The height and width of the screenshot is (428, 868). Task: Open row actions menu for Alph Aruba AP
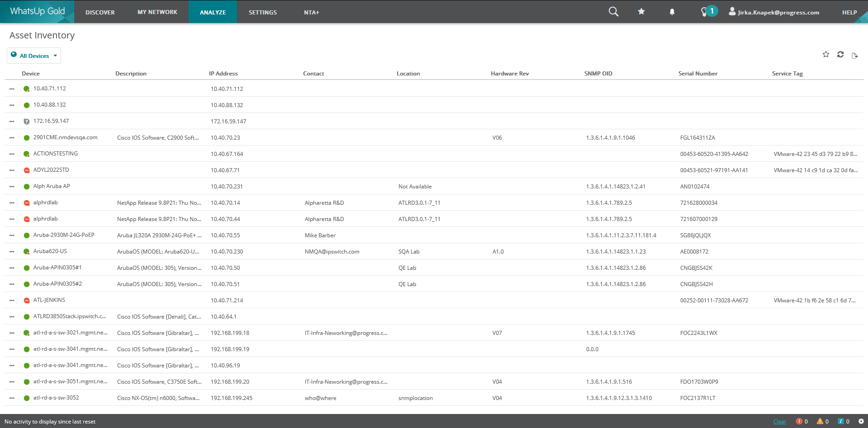pyautogui.click(x=12, y=186)
